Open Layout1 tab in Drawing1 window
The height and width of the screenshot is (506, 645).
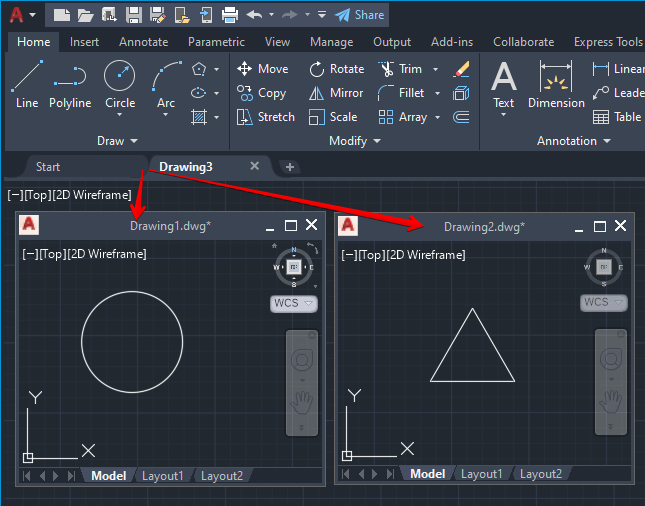[162, 476]
